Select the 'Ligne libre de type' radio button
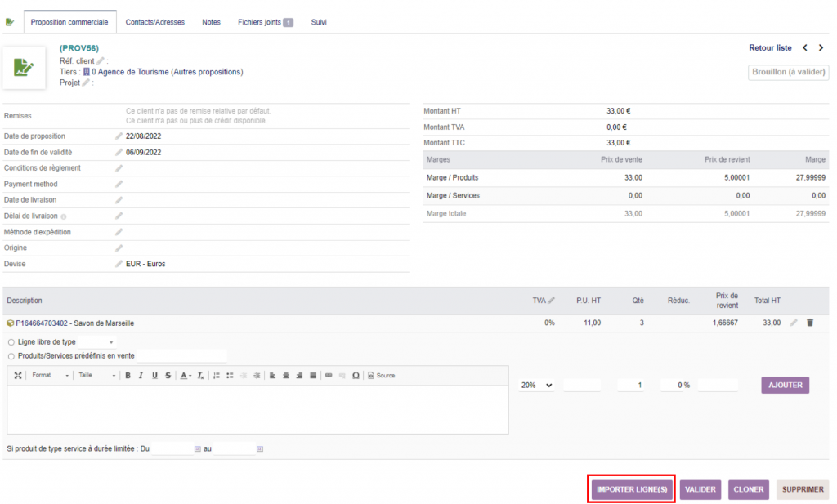 10,343
